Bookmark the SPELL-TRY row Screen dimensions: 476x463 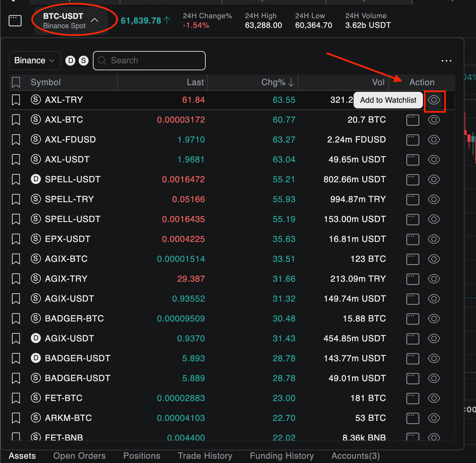(16, 199)
